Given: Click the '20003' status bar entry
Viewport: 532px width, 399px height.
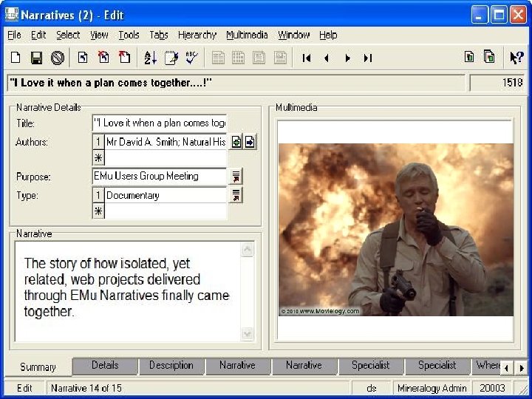Looking at the screenshot, I should tap(492, 388).
